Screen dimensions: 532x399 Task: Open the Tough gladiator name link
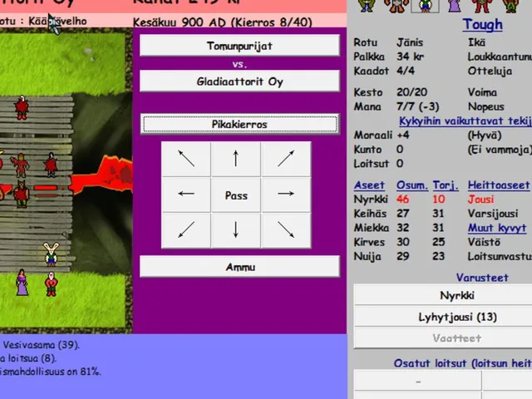point(482,25)
